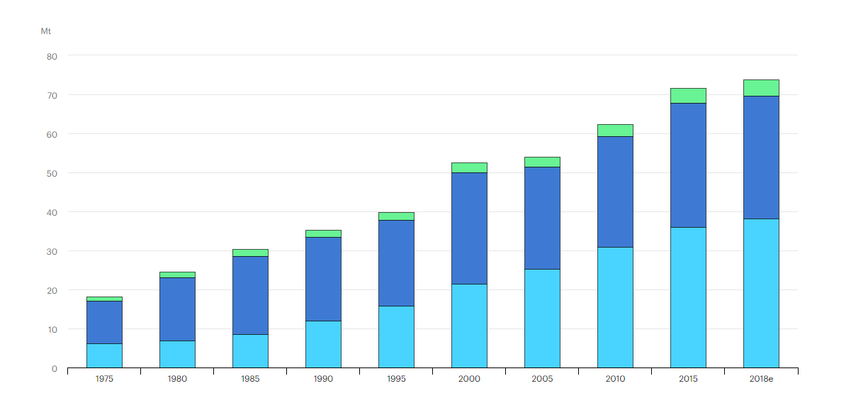Select the dark blue portion of the 1985 bar
Image resolution: width=868 pixels, height=398 pixels.
pos(250,295)
